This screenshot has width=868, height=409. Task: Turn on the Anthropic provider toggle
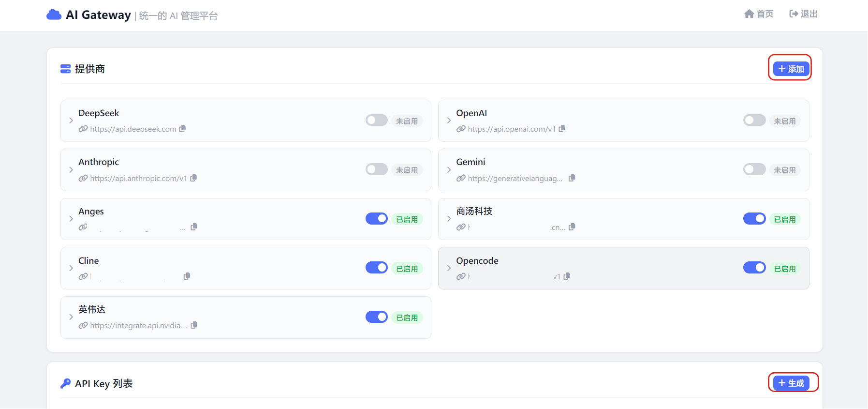[x=377, y=169]
